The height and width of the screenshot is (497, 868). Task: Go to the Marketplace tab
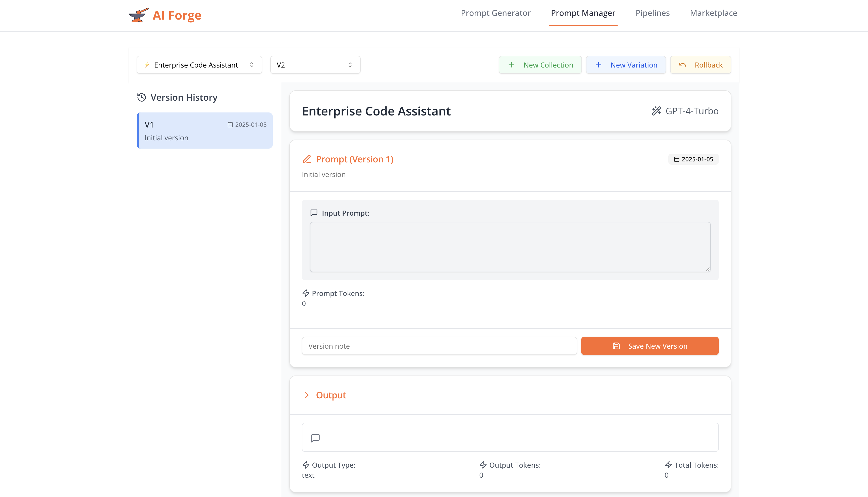tap(713, 13)
